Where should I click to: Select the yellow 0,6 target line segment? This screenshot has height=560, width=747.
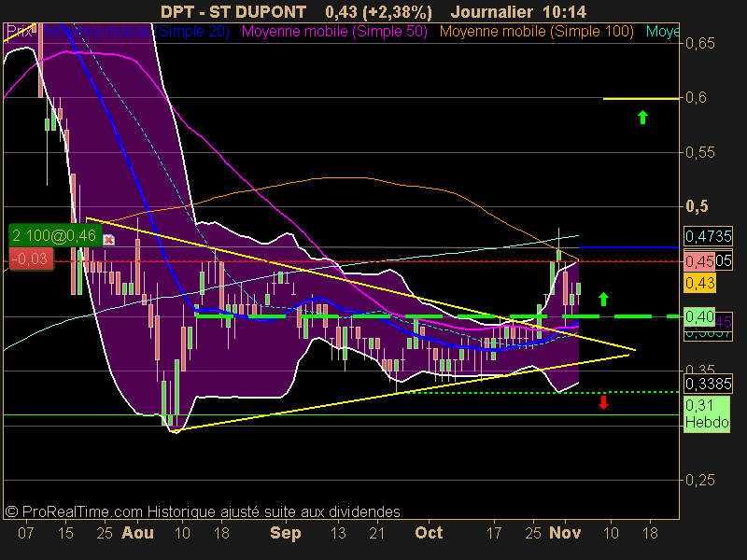[641, 99]
